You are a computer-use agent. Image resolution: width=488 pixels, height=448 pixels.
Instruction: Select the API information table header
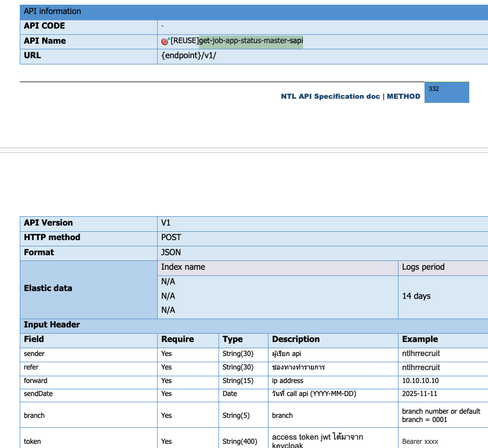[x=53, y=11]
